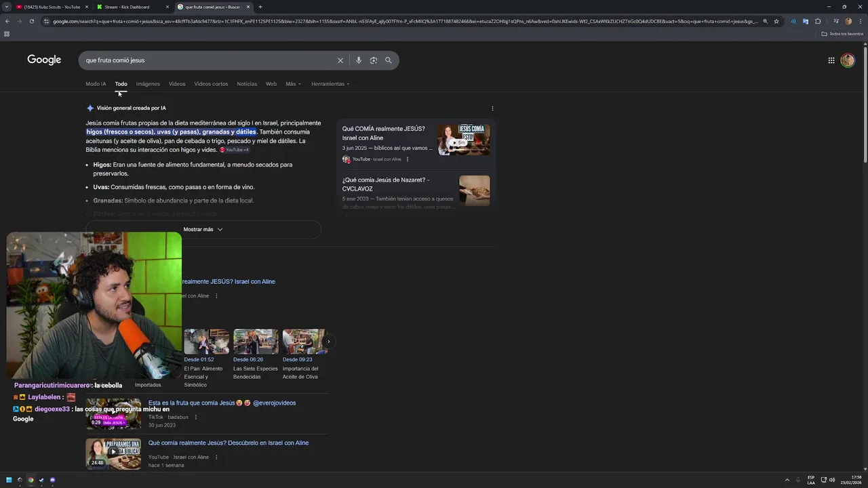Play the TikTok 0:29 video thumbnail
The image size is (868, 488).
113,414
